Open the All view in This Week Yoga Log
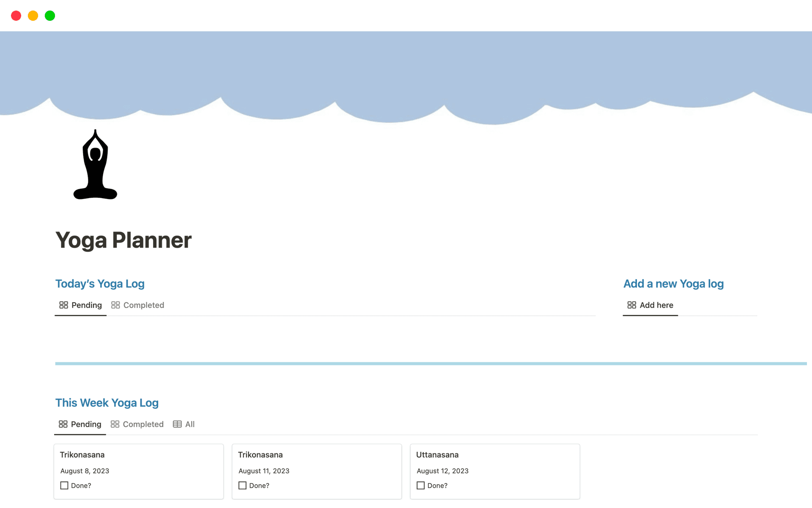 pyautogui.click(x=189, y=424)
